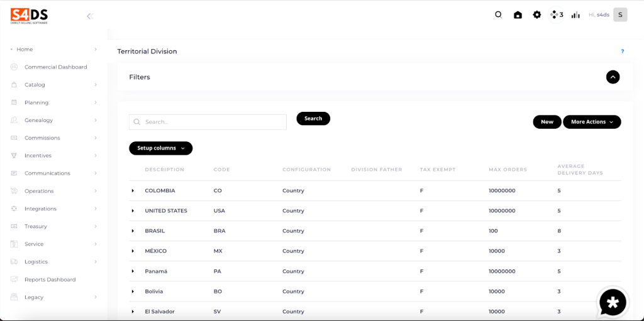Open the Setup columns dropdown
The height and width of the screenshot is (321, 644).
click(160, 148)
